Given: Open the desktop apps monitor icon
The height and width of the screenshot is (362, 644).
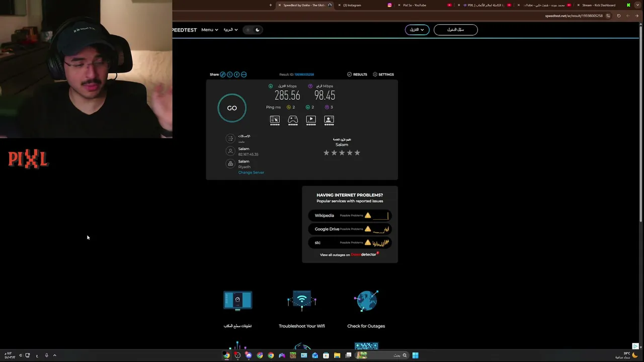Looking at the screenshot, I should [x=237, y=301].
